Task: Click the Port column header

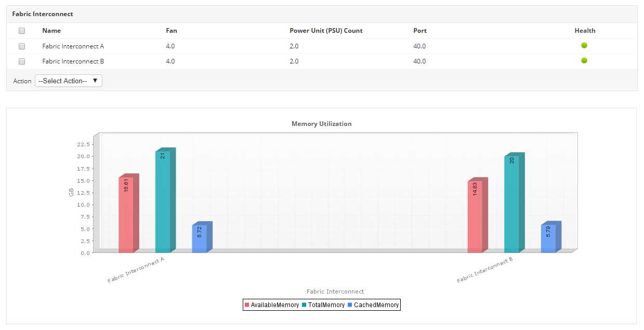Action: click(420, 31)
